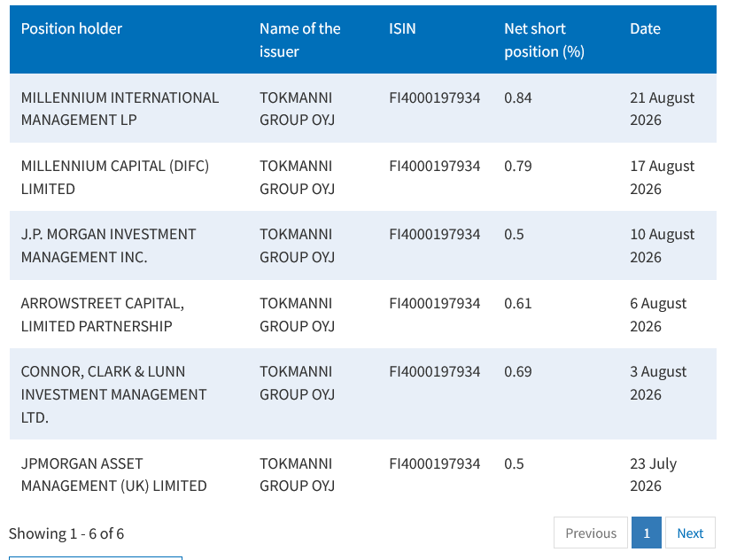This screenshot has width=729, height=560.
Task: Click ISIN in Arrowstreet Capital row
Action: [434, 303]
